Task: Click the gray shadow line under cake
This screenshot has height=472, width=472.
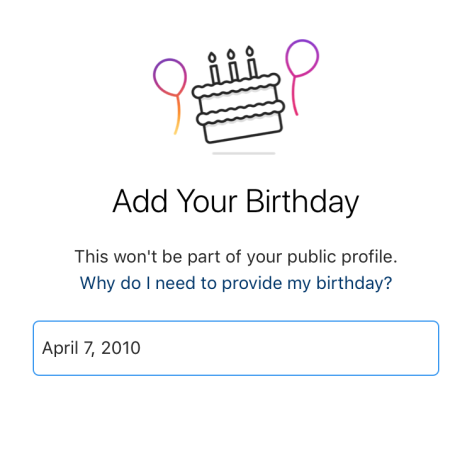Action: click(244, 153)
